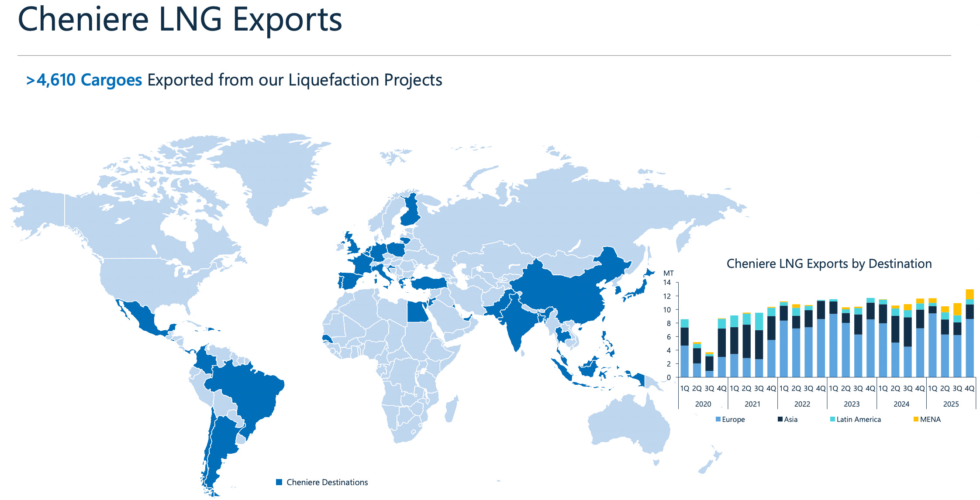Click the "Europe" legend label
The width and height of the screenshot is (980, 500).
(733, 419)
